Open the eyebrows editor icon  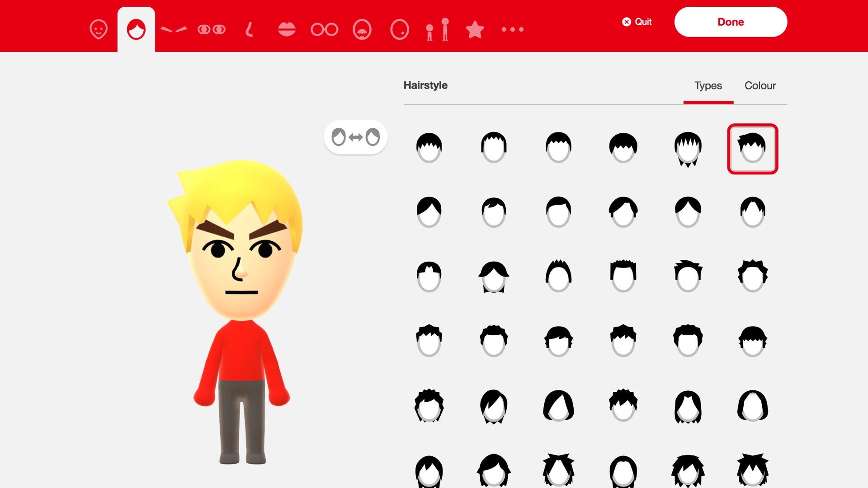pyautogui.click(x=174, y=29)
